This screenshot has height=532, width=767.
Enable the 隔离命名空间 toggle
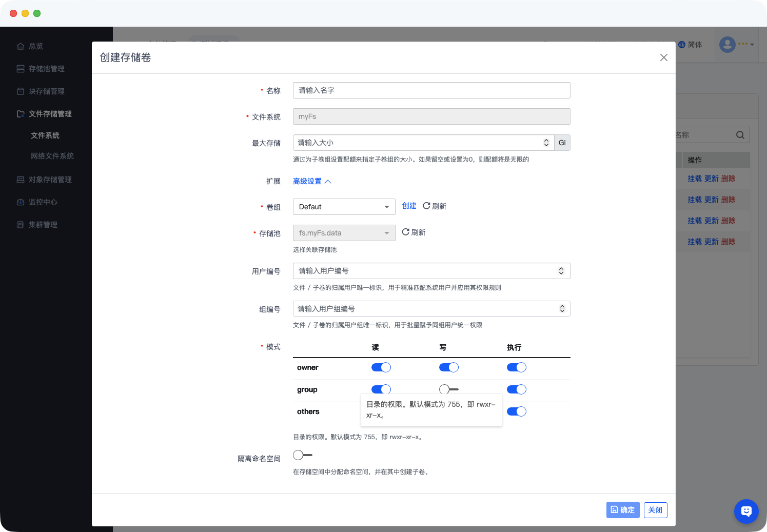[x=302, y=455]
